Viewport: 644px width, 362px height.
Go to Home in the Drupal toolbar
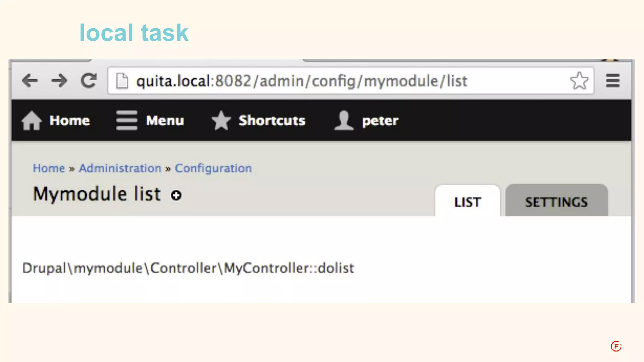[56, 120]
